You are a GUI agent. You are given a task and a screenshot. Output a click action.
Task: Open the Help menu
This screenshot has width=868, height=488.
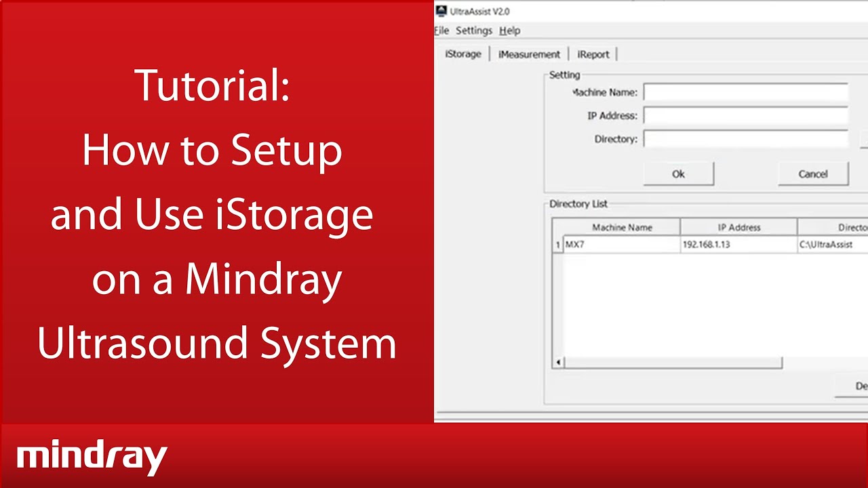[x=510, y=30]
